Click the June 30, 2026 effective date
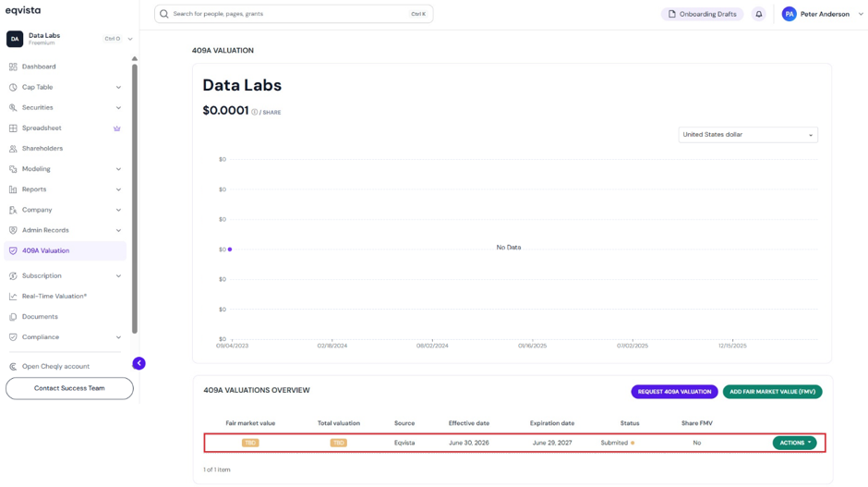Viewport: 868px width, 487px height. pos(469,443)
